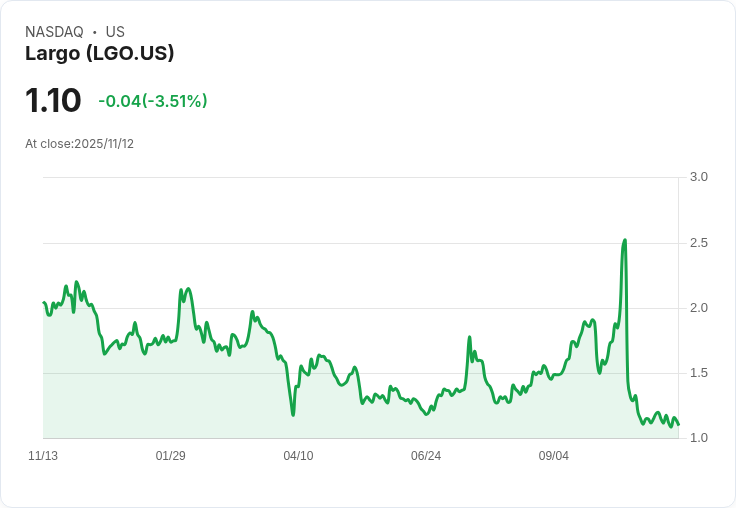This screenshot has height=508, width=736.
Task: Click the highest peak of the price line
Action: pos(625,240)
